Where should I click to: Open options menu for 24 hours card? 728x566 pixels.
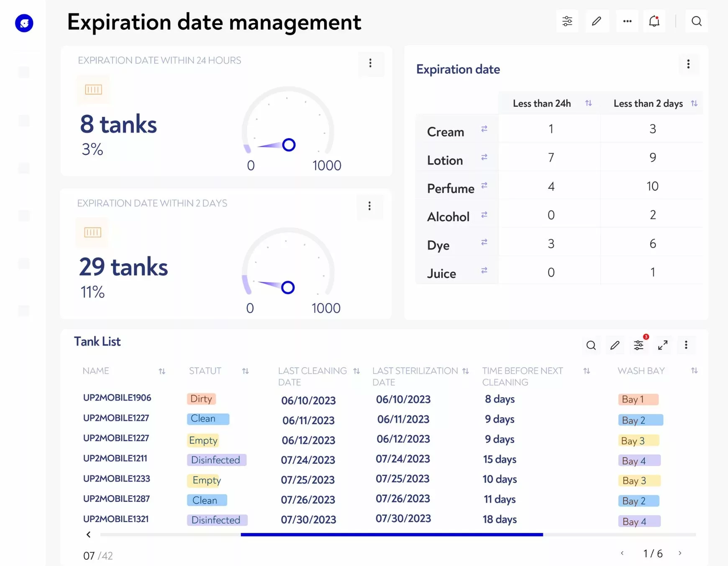(370, 63)
